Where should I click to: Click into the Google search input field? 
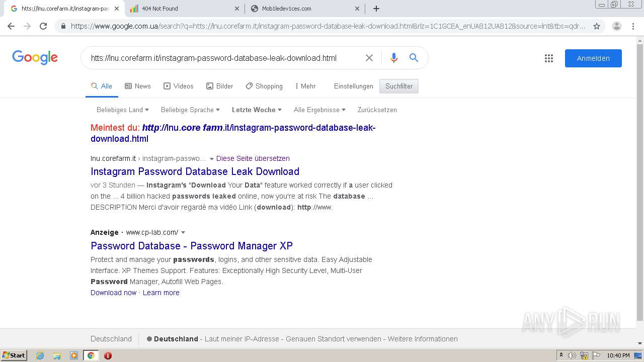tap(224, 58)
